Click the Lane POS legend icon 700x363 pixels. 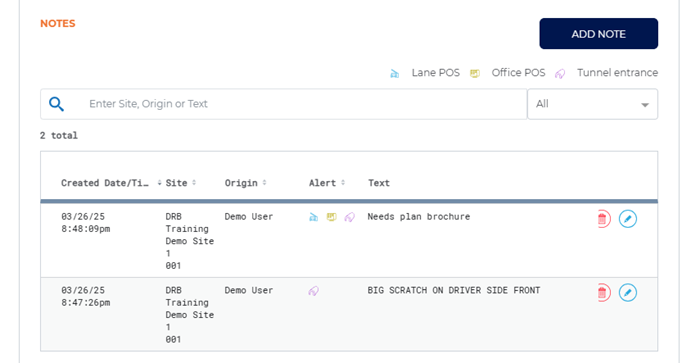(x=395, y=74)
